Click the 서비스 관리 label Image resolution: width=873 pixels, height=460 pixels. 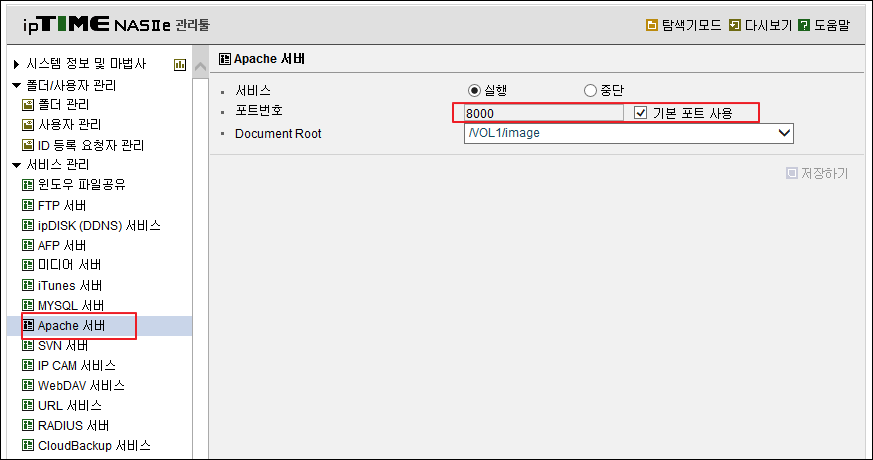58,165
